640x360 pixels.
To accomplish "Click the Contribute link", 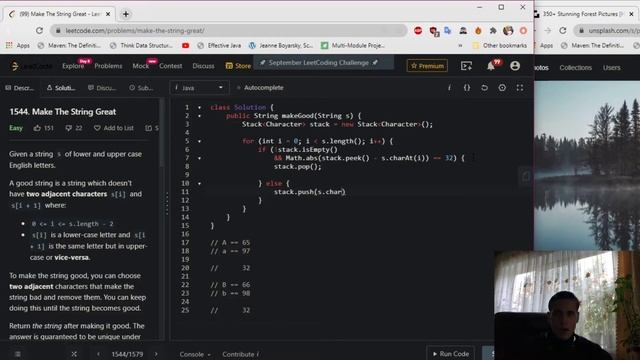I will [241, 354].
